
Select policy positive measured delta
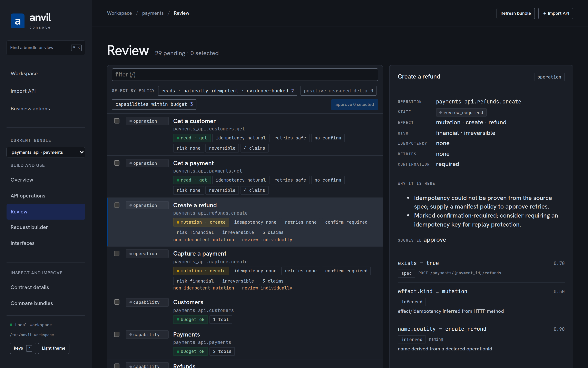tap(338, 91)
